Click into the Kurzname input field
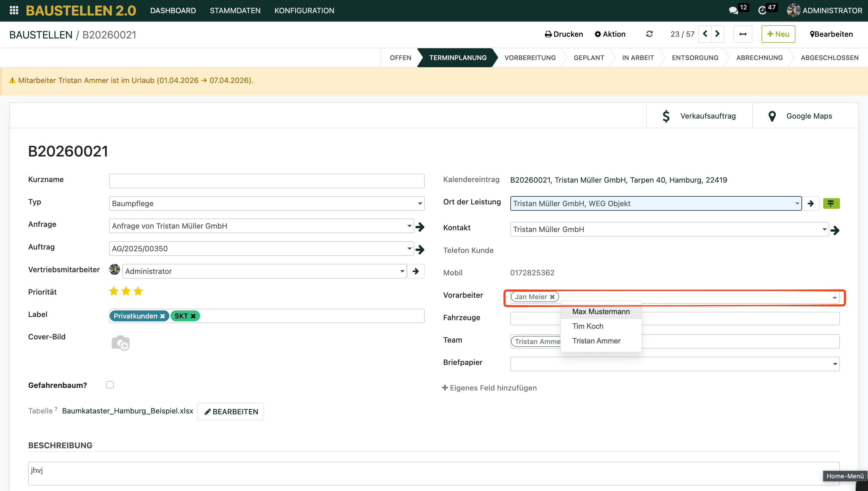Screen dimensions: 868x491 pos(266,181)
